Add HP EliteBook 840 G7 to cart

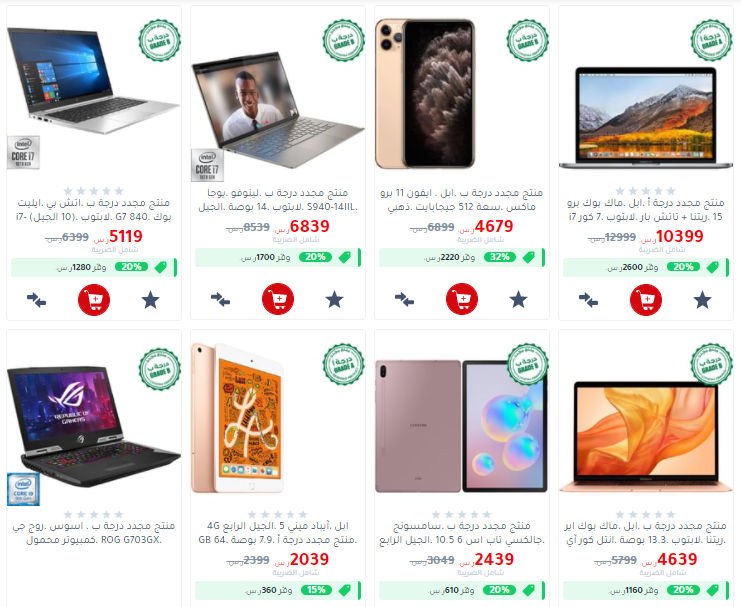click(x=94, y=300)
